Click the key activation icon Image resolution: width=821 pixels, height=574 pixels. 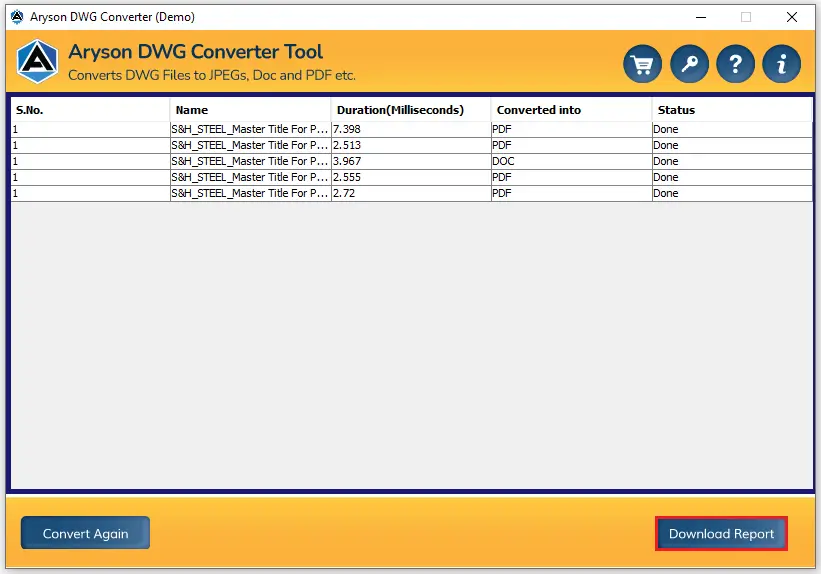pyautogui.click(x=690, y=64)
